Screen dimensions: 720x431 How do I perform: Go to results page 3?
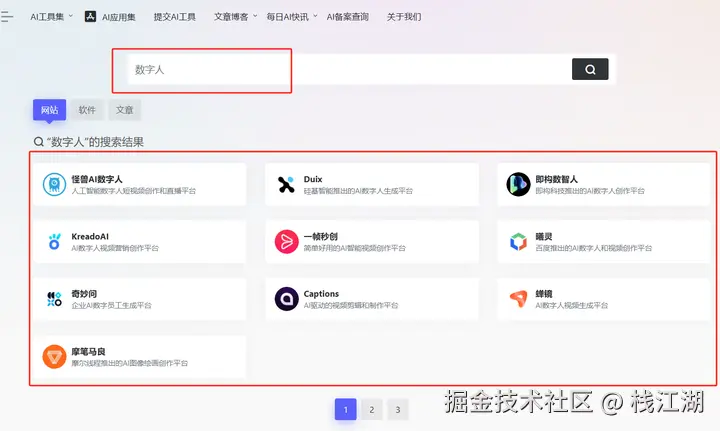point(398,409)
